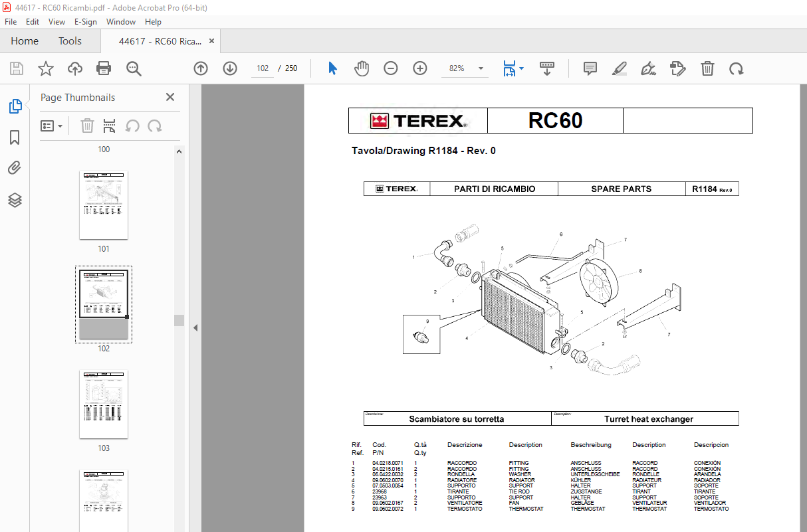Select the highlighter pen tool
This screenshot has height=532, width=807.
(x=620, y=68)
